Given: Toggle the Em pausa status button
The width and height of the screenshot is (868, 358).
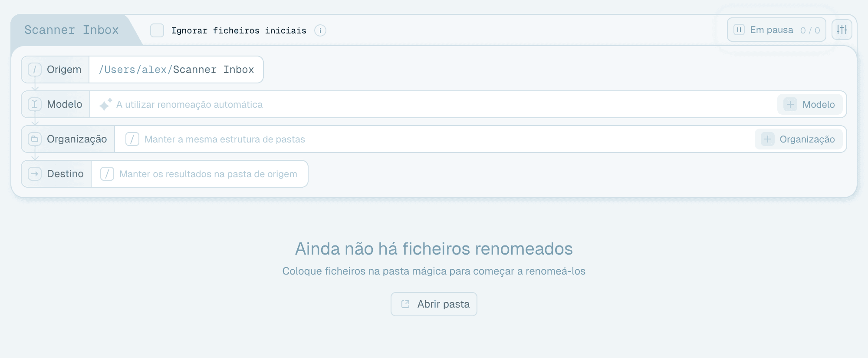Looking at the screenshot, I should pyautogui.click(x=776, y=30).
